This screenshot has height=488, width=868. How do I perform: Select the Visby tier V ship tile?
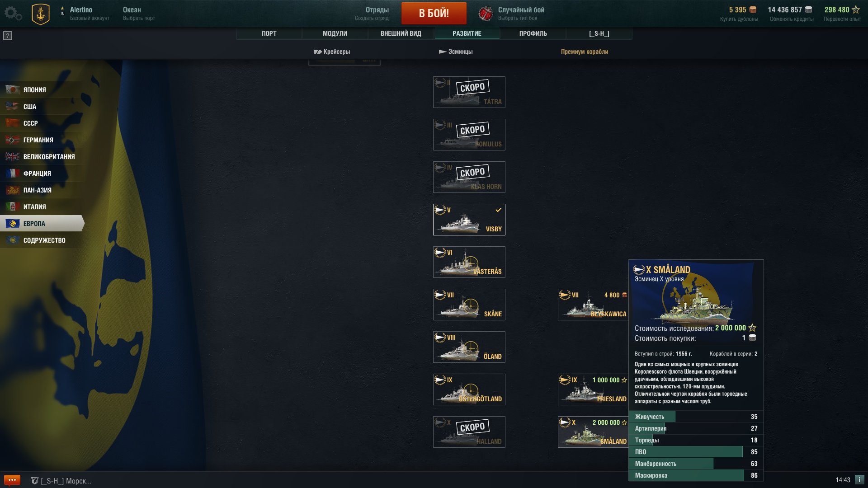[469, 220]
